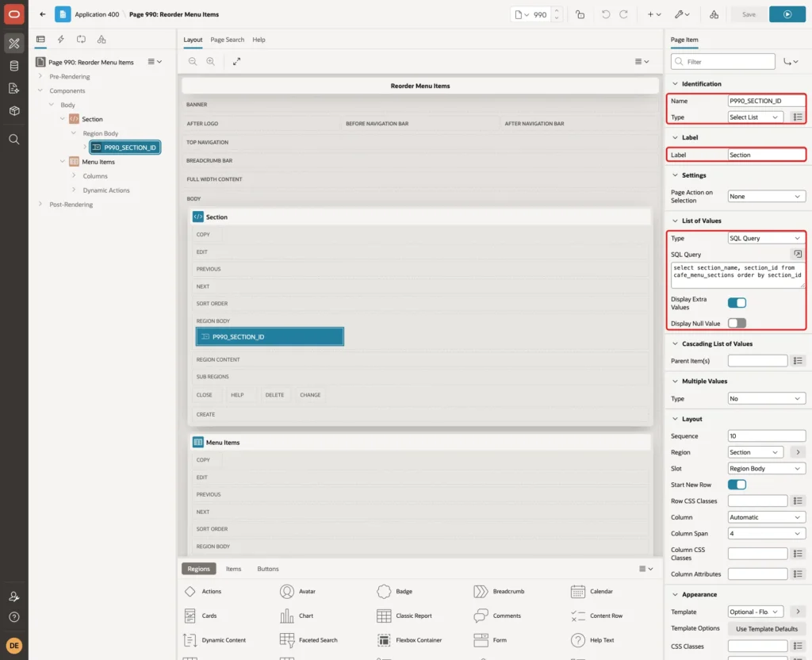Go back with the left arrow
This screenshot has width=812, height=660.
click(43, 14)
